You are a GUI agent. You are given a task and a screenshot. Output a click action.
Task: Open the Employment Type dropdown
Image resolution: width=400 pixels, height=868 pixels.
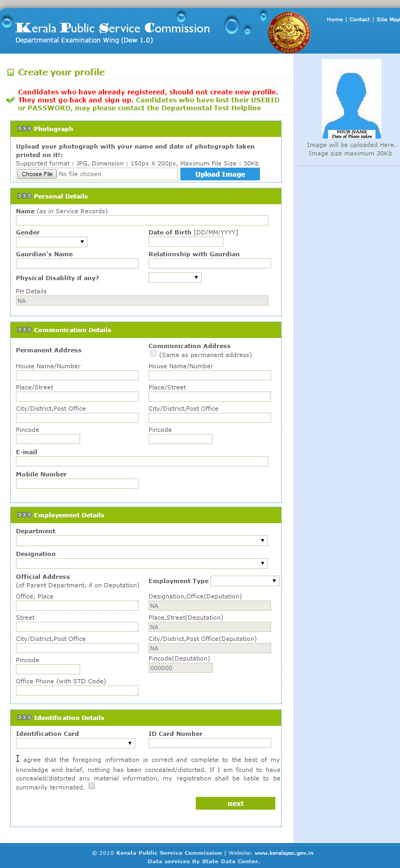click(x=245, y=581)
